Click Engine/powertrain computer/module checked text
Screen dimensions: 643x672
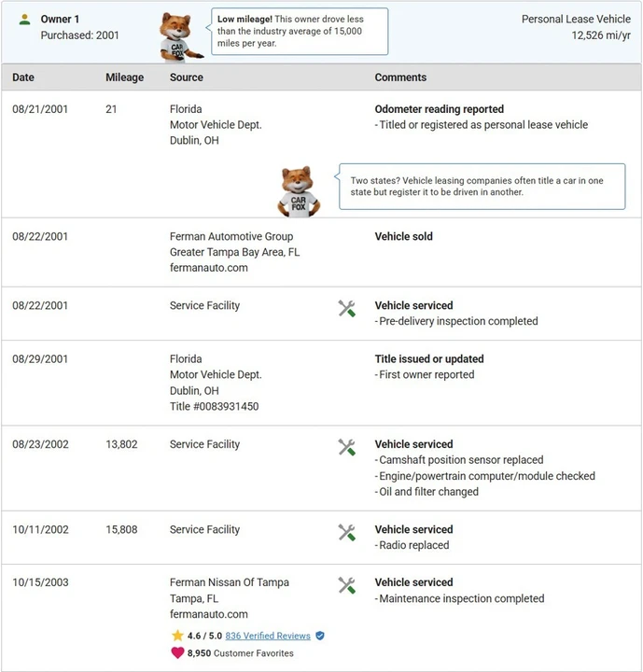point(485,476)
